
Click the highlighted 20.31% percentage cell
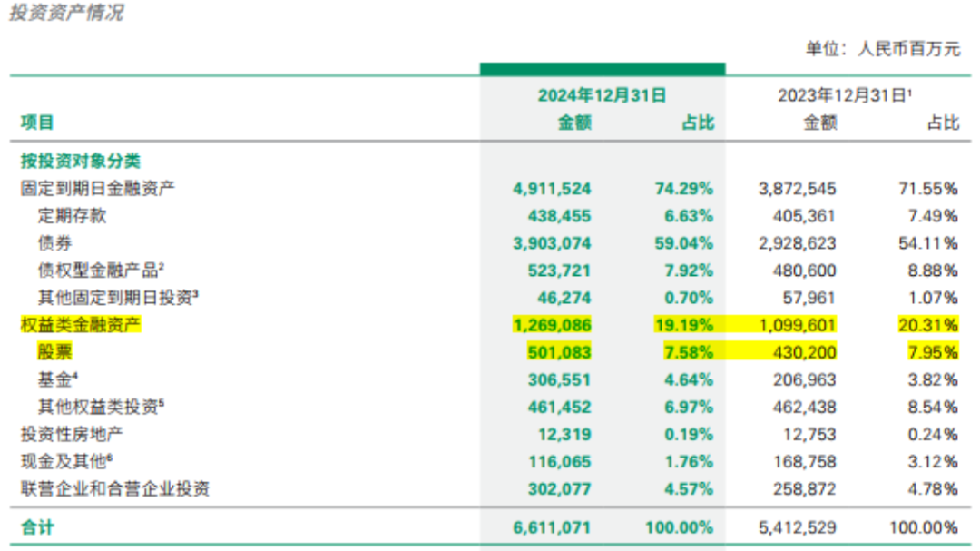click(926, 325)
